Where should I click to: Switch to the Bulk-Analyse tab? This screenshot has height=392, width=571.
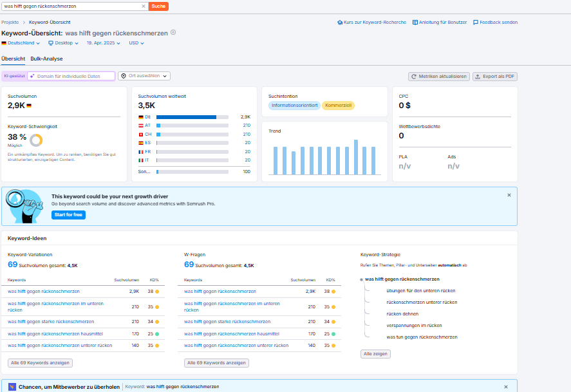[46, 59]
